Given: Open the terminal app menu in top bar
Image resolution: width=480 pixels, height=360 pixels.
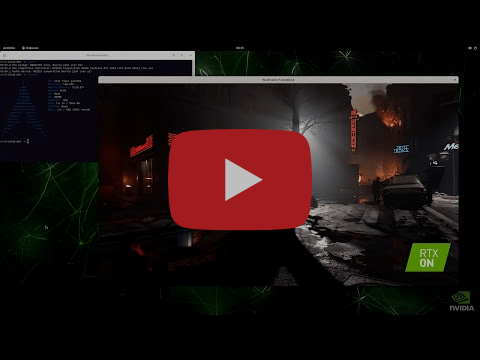Looking at the screenshot, I should [x=30, y=48].
